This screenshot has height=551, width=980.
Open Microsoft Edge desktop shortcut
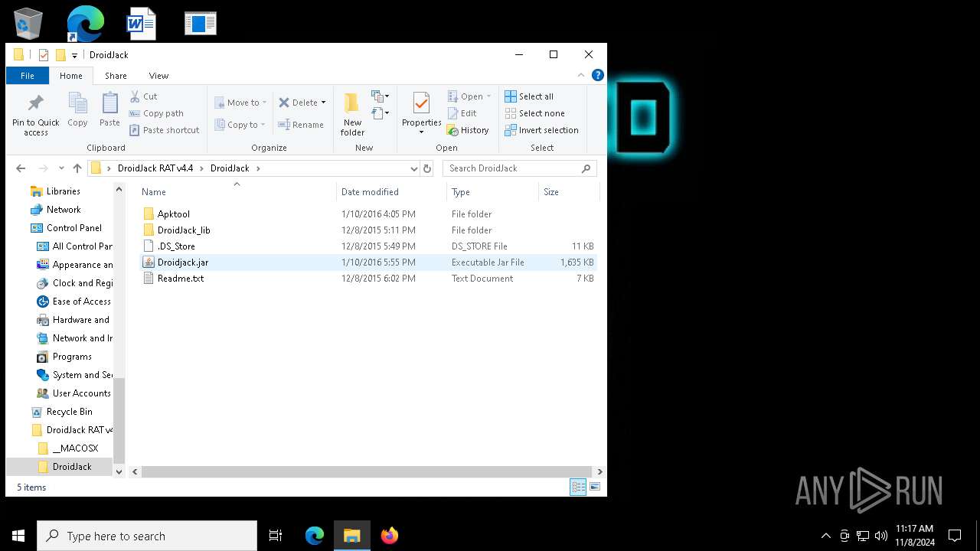click(85, 23)
